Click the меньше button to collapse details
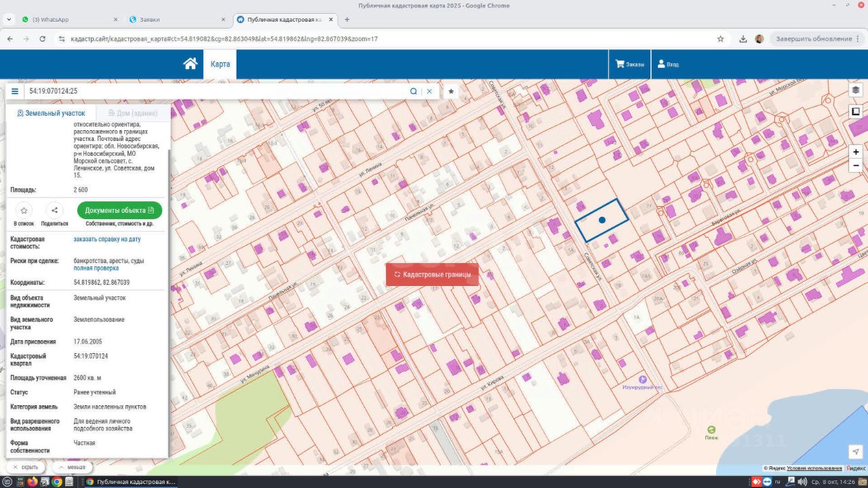868x488 pixels. tap(73, 467)
